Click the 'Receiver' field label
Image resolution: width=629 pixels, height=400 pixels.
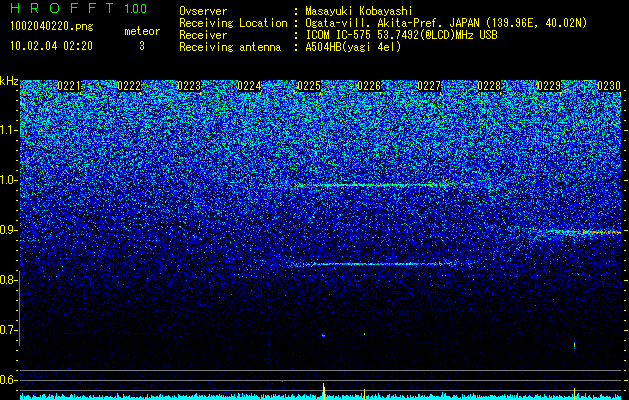(203, 35)
